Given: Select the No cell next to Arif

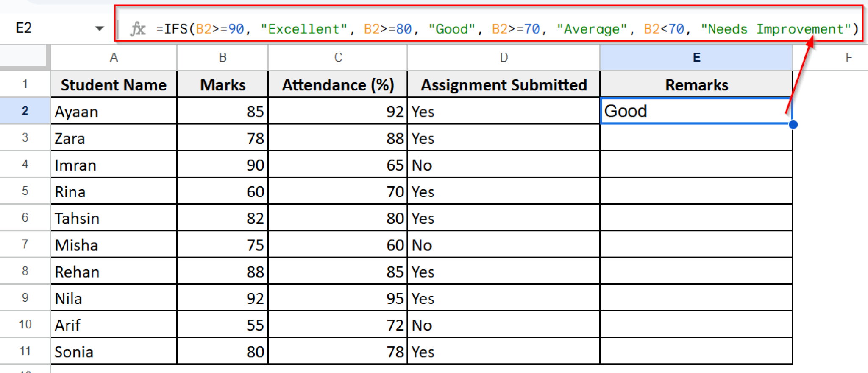Looking at the screenshot, I should (504, 325).
